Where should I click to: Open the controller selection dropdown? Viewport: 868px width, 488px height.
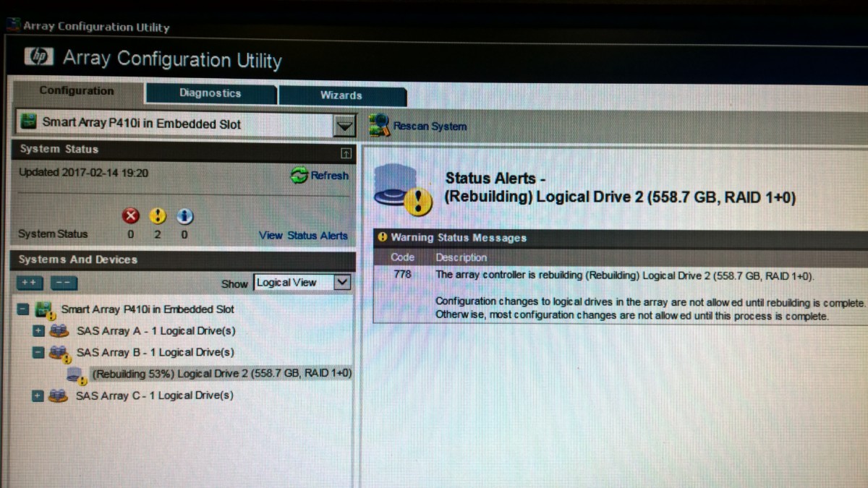click(x=344, y=125)
